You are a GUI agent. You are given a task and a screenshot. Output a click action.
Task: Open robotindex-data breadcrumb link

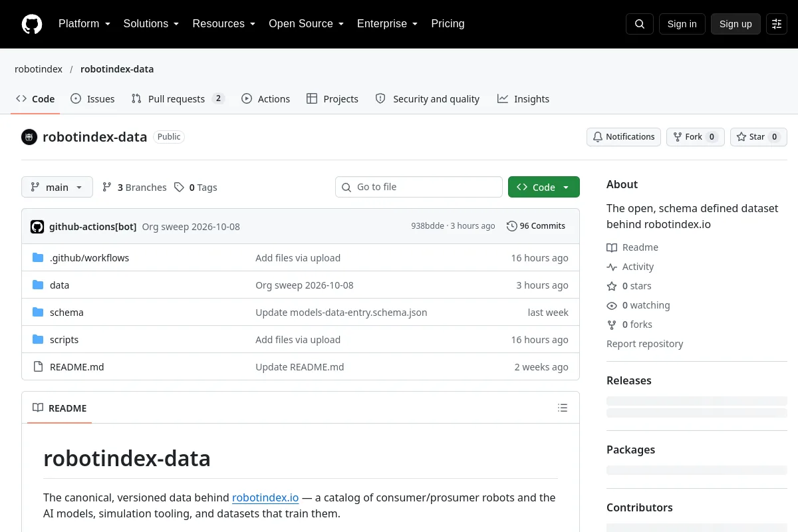click(117, 69)
